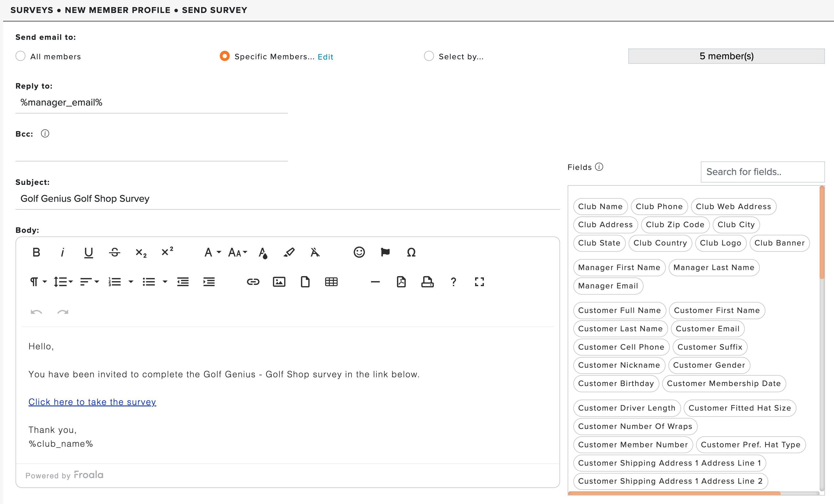Toggle fullscreen editor mode
The width and height of the screenshot is (834, 504).
pyautogui.click(x=479, y=282)
